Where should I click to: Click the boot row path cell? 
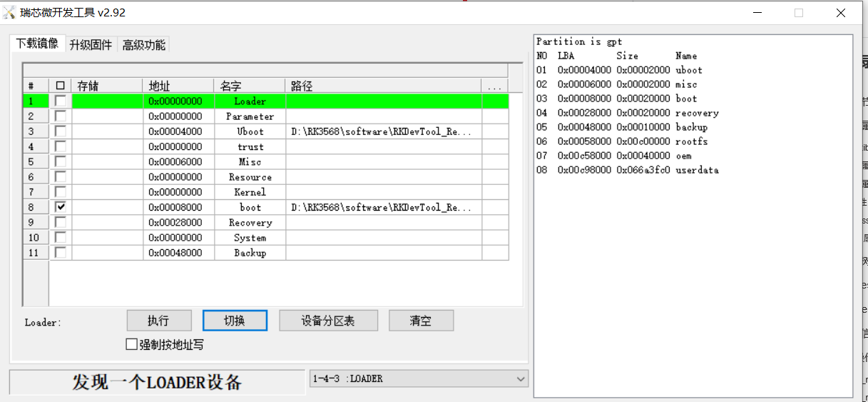[384, 207]
